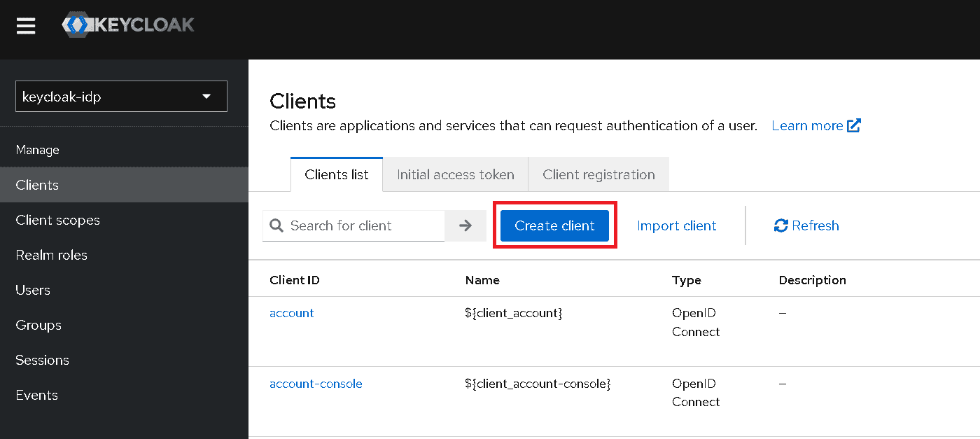
Task: Navigate to Users in sidebar
Action: tap(33, 290)
